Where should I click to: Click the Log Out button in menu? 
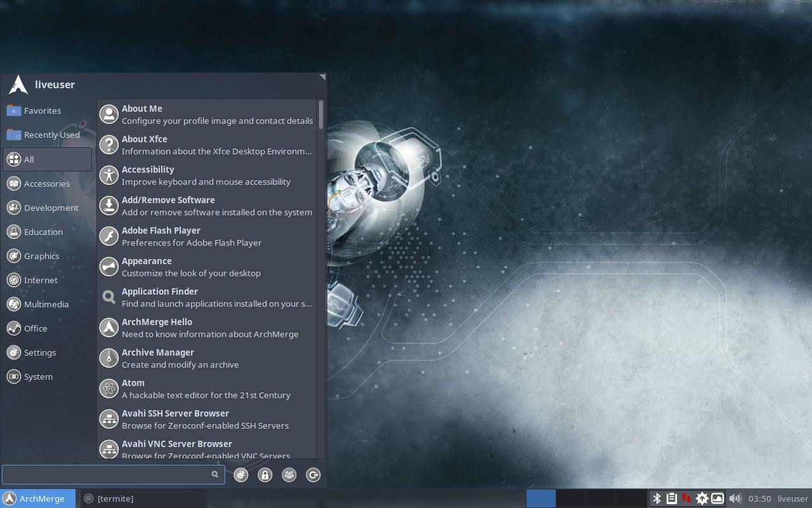coord(313,474)
